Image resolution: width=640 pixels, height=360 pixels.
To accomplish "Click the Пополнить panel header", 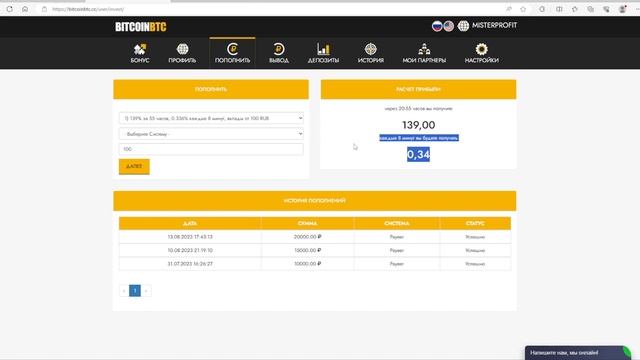I will click(211, 89).
